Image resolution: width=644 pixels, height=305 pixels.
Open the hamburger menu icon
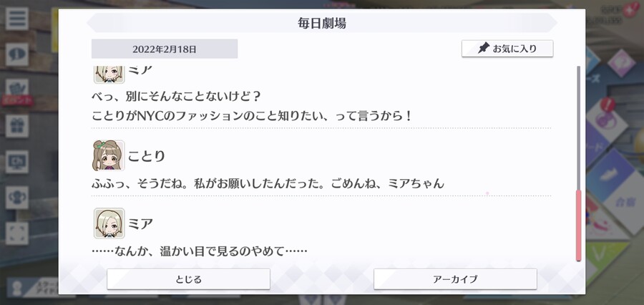[x=17, y=19]
